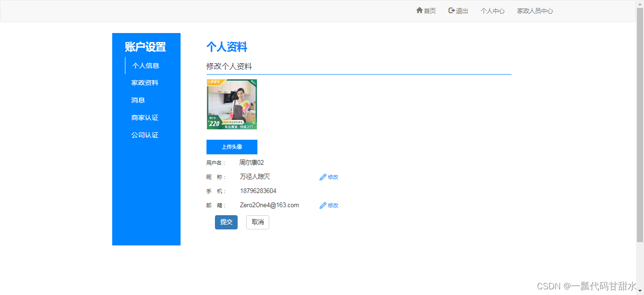644x295 pixels.
Task: Click the nickname value 万径人踪灭
Action: click(255, 177)
